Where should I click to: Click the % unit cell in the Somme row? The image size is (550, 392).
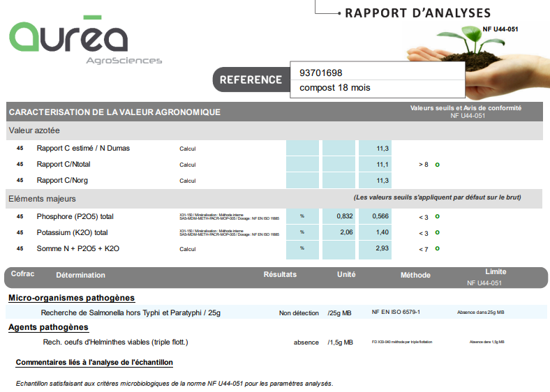click(x=302, y=248)
